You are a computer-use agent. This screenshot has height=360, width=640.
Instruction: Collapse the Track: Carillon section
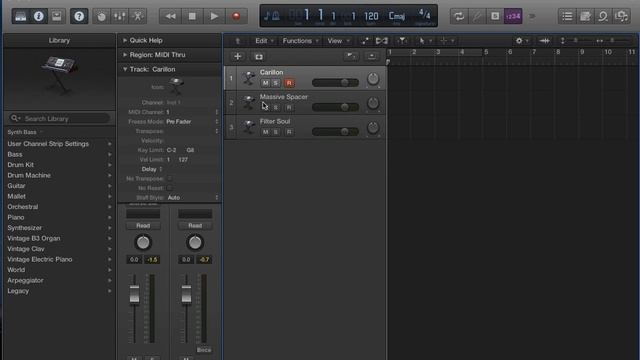125,69
